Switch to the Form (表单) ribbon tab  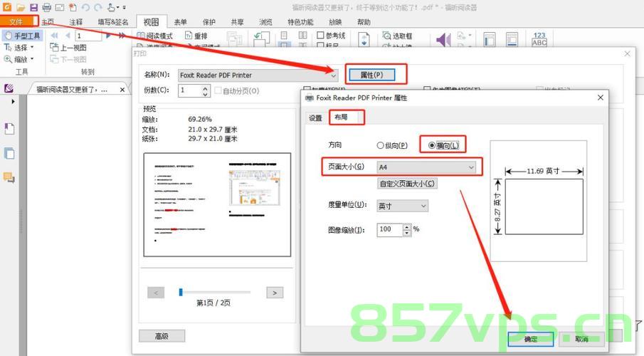pyautogui.click(x=180, y=22)
